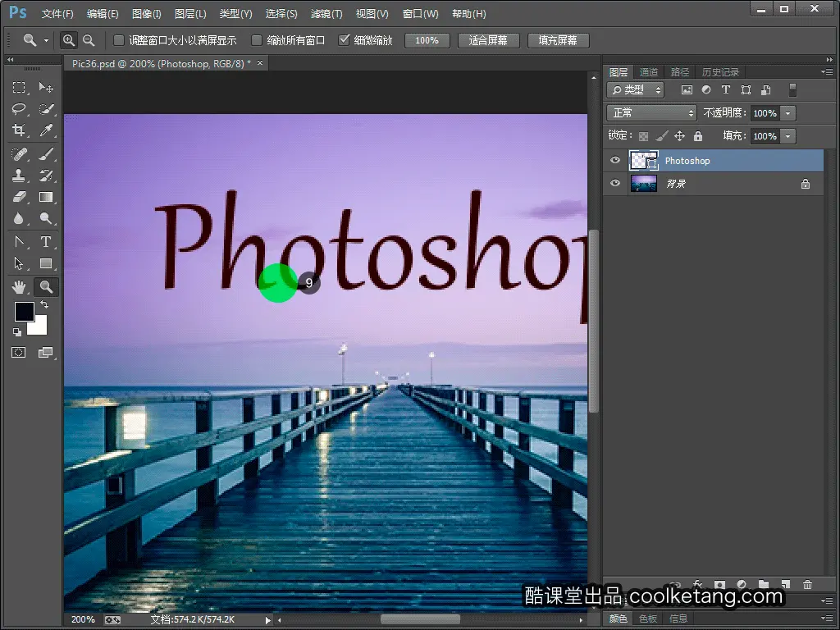840x630 pixels.
Task: Open the 填充 slider dropdown
Action: [788, 136]
